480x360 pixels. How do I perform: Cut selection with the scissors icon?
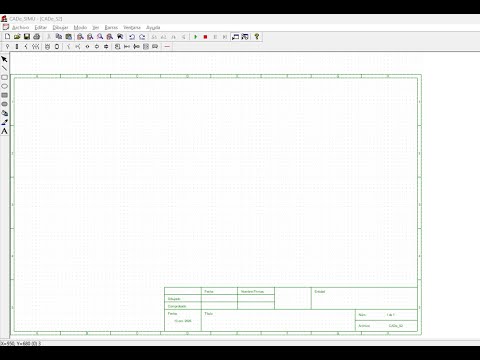click(49, 37)
